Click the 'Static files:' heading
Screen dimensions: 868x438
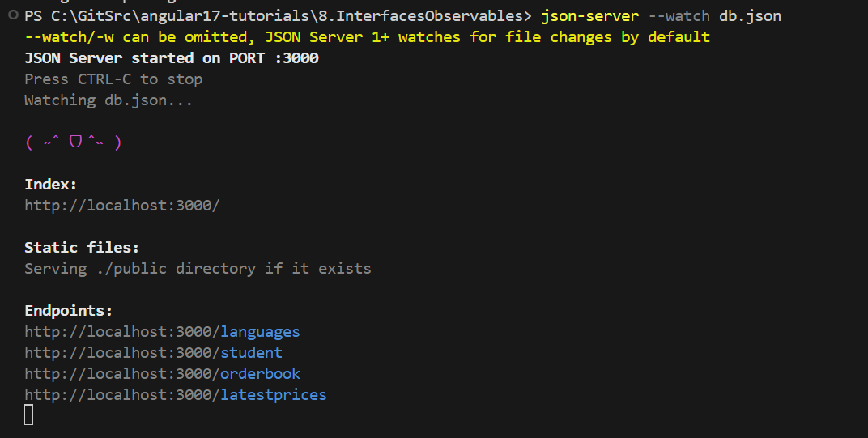(x=82, y=248)
